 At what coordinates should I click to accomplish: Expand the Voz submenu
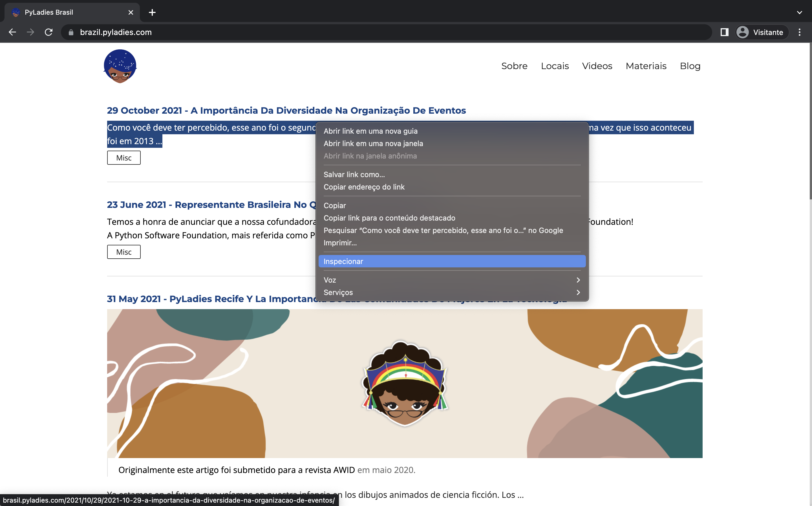coord(451,280)
